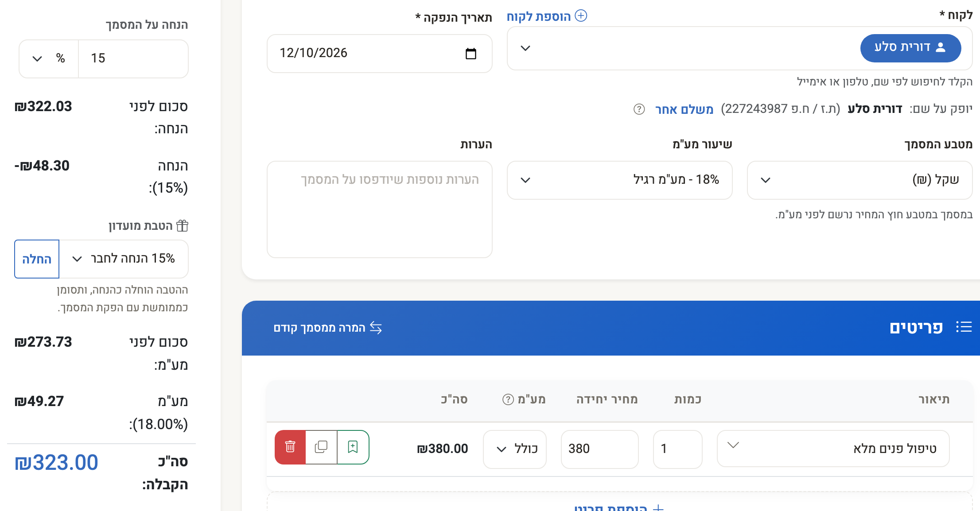Open the VAT rate 18% dropdown
The width and height of the screenshot is (980, 511).
619,180
